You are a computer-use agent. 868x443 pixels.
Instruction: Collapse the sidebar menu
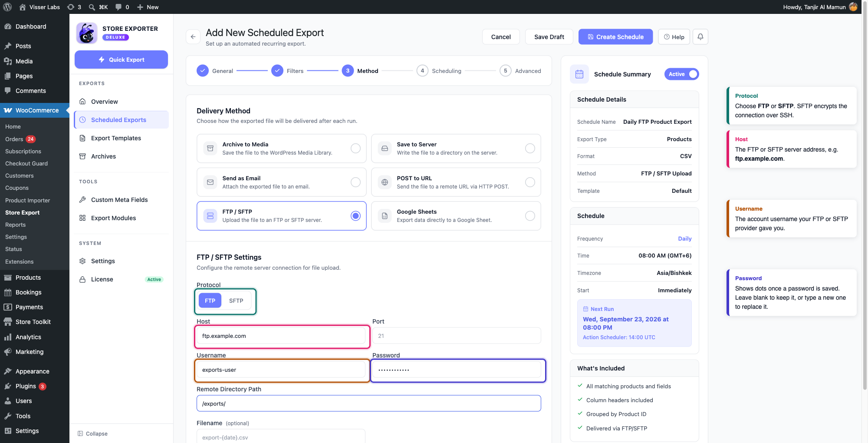[x=92, y=433]
